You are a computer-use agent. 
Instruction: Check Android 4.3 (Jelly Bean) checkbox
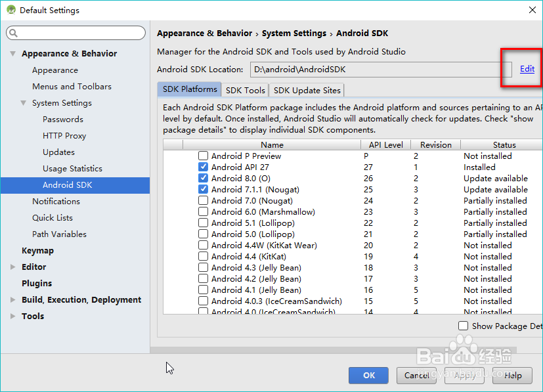tap(204, 267)
